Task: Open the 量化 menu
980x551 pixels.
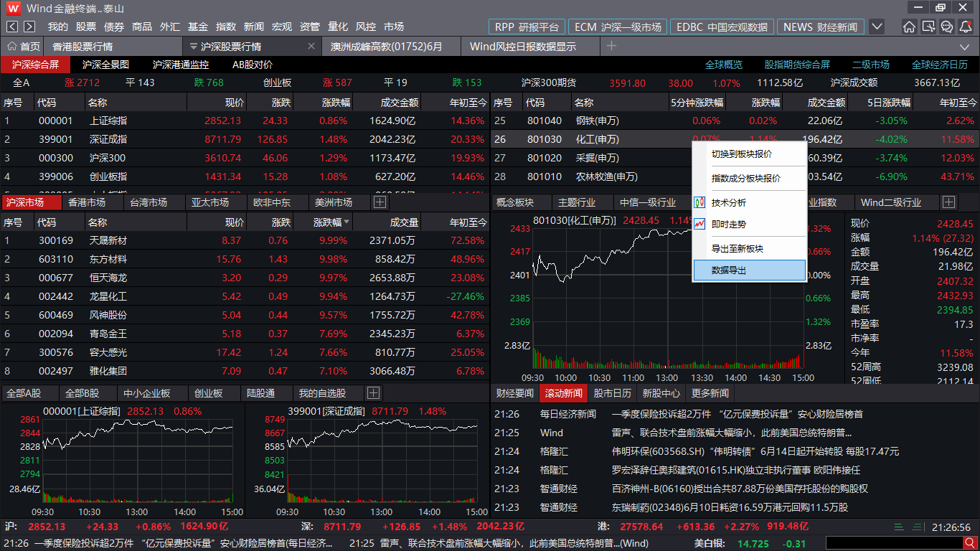Action: tap(338, 27)
